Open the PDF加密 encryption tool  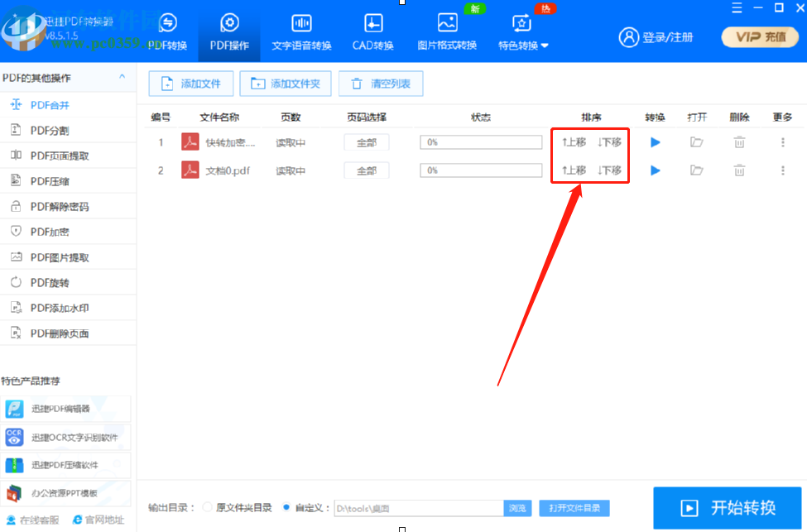(x=50, y=231)
